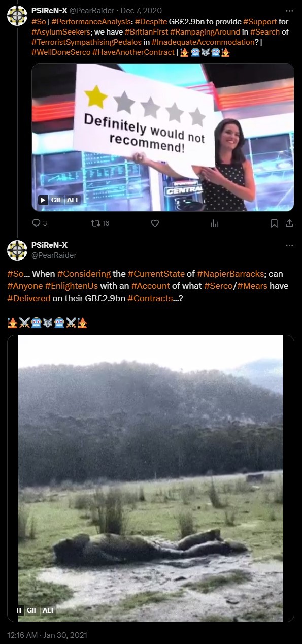Screen dimensions: 302x644
Task: Share the first tweet
Action: click(289, 223)
